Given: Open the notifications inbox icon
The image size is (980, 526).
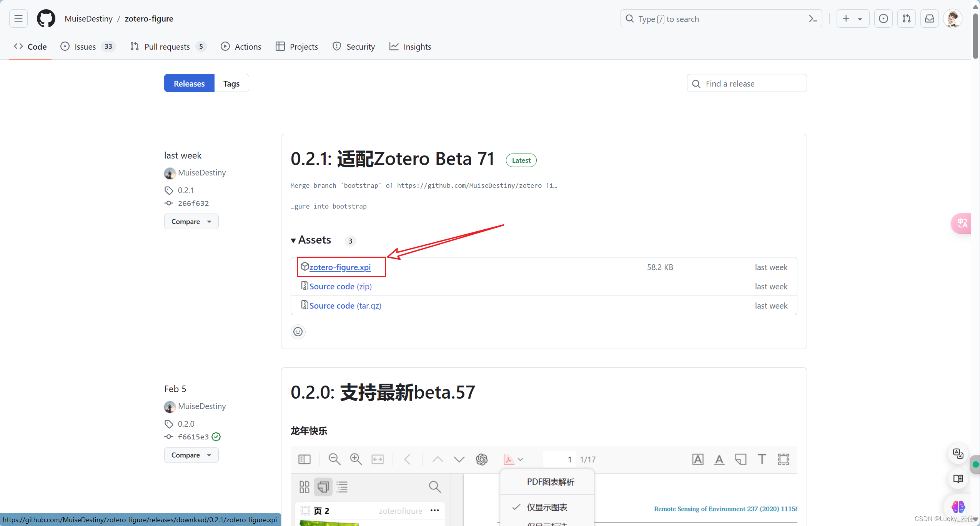Looking at the screenshot, I should click(x=930, y=18).
